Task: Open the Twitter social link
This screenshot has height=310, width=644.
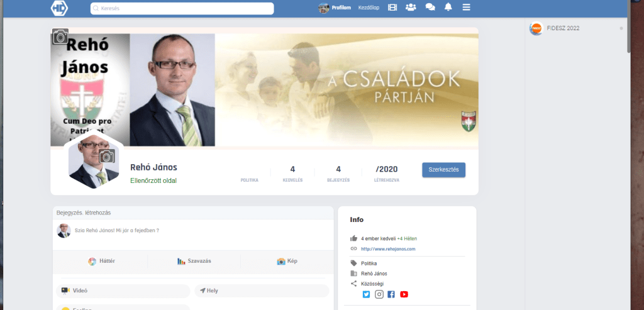Action: click(367, 294)
